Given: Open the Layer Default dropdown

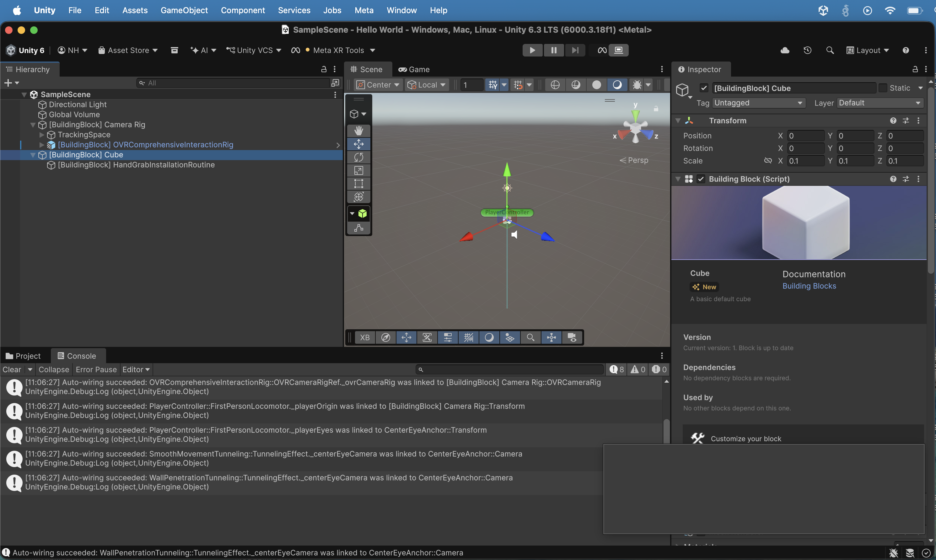Looking at the screenshot, I should 880,103.
